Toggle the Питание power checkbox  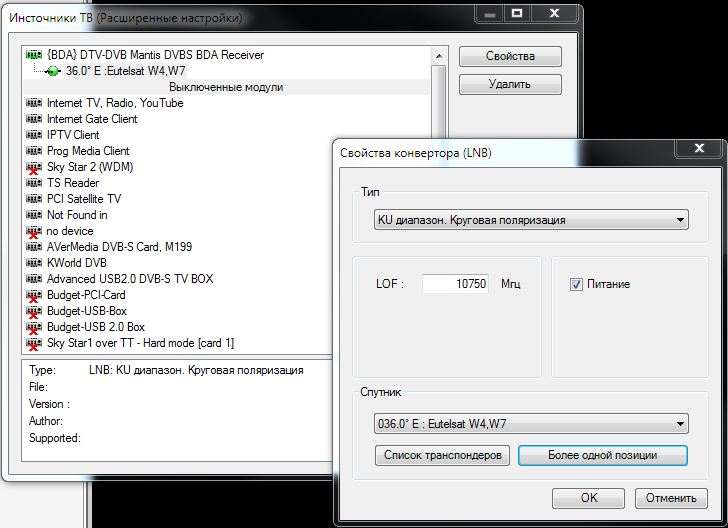pyautogui.click(x=576, y=284)
